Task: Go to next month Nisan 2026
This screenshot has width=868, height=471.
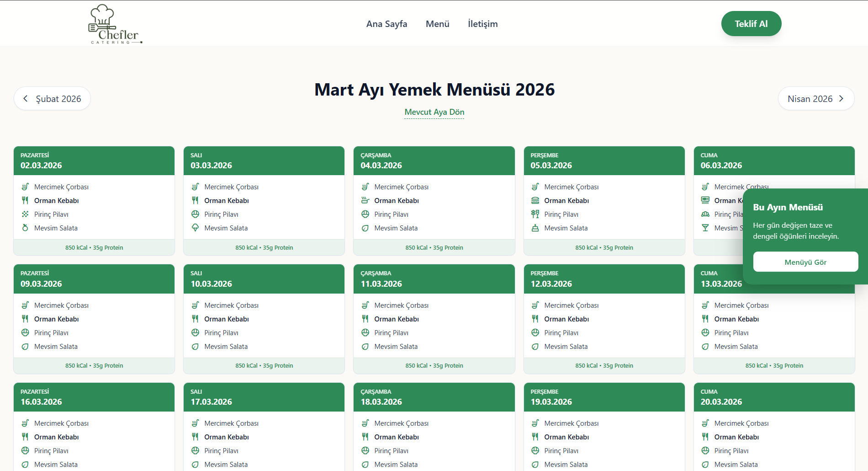Action: click(816, 98)
